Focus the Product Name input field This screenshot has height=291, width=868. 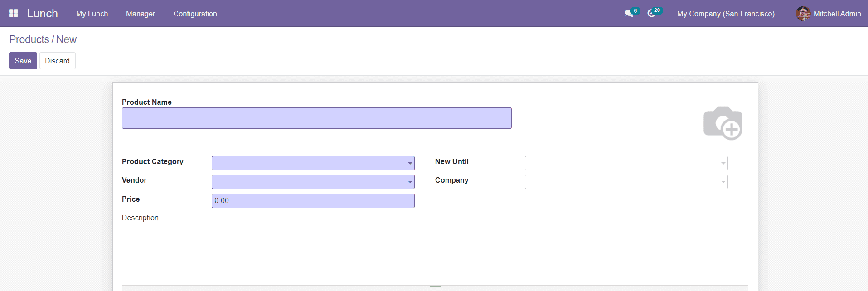tap(316, 118)
